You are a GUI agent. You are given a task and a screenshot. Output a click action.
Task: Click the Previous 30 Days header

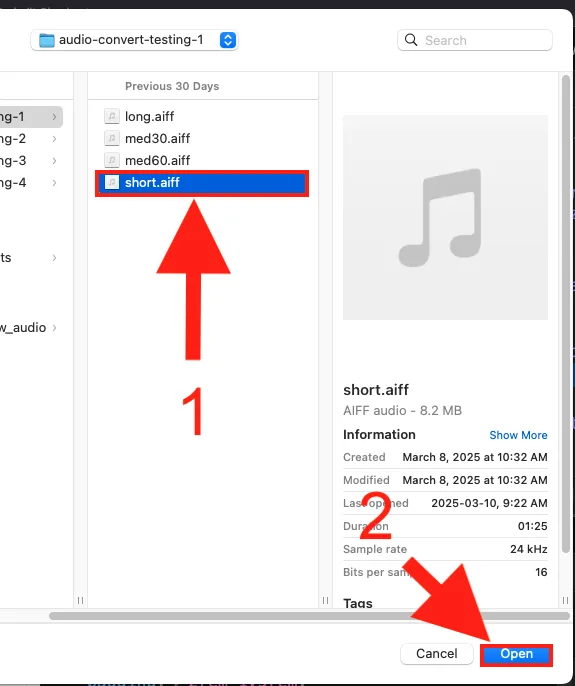pos(172,86)
